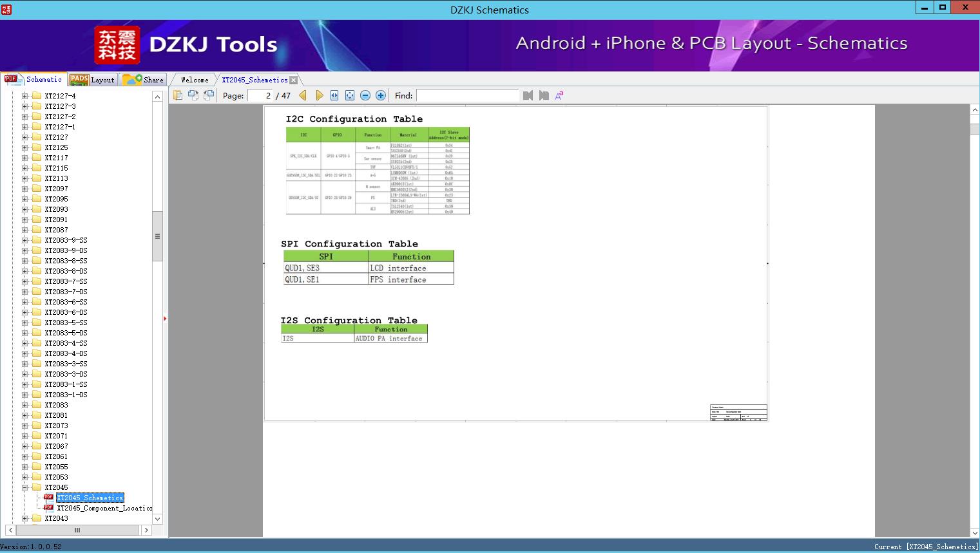Expand the XT2043 folder
Image resolution: width=980 pixels, height=553 pixels.
[x=25, y=518]
